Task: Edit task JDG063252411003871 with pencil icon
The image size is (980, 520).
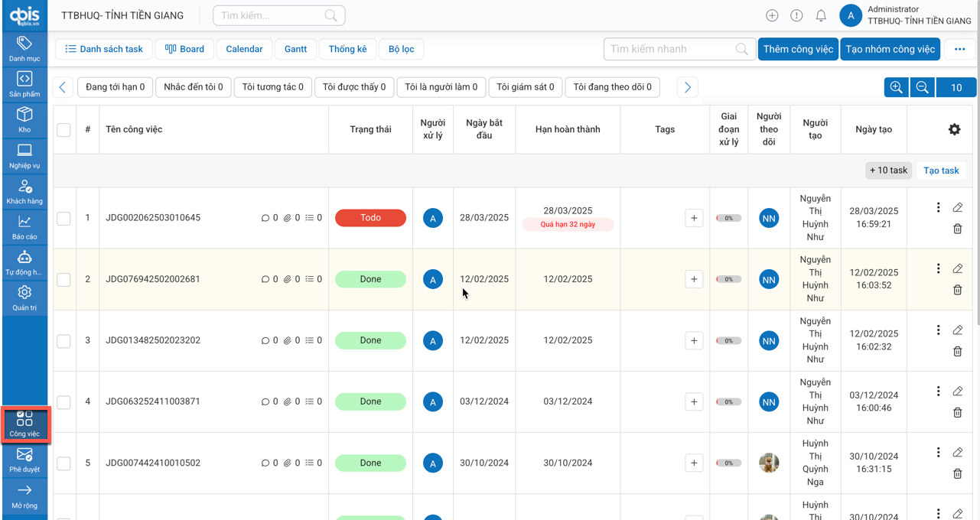Action: 957,391
